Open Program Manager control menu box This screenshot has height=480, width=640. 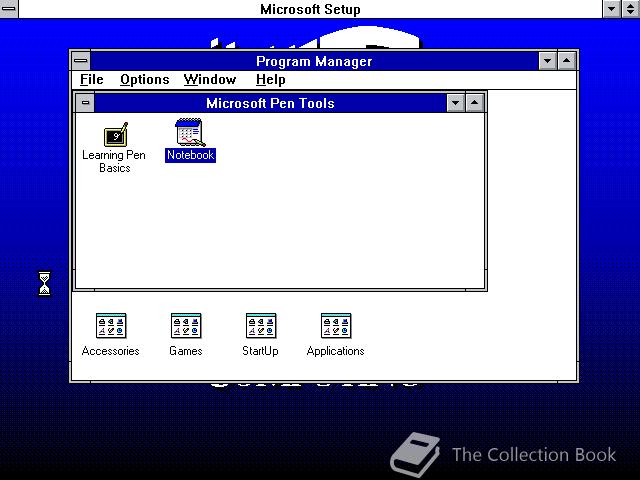tap(81, 61)
